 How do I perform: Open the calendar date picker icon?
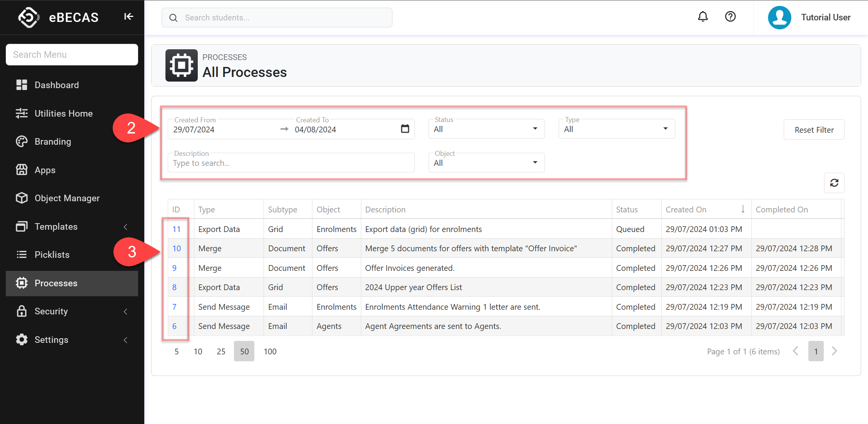tap(405, 129)
